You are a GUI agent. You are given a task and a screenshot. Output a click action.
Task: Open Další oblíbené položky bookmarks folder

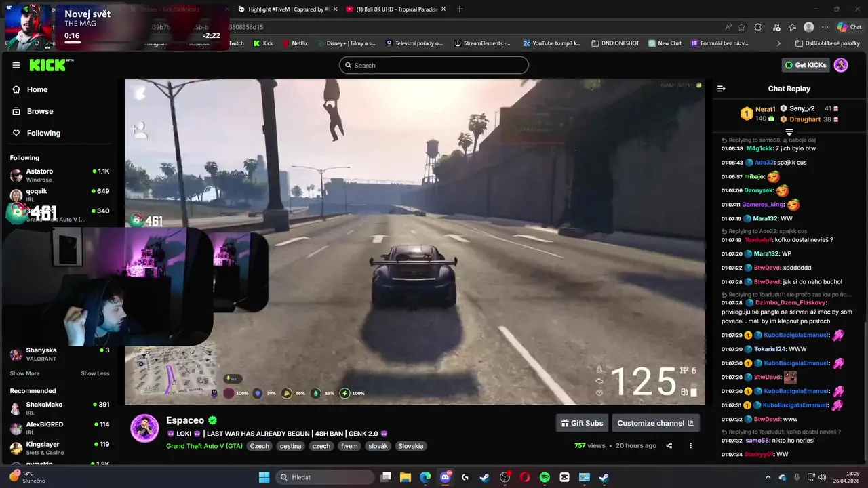[x=827, y=43]
